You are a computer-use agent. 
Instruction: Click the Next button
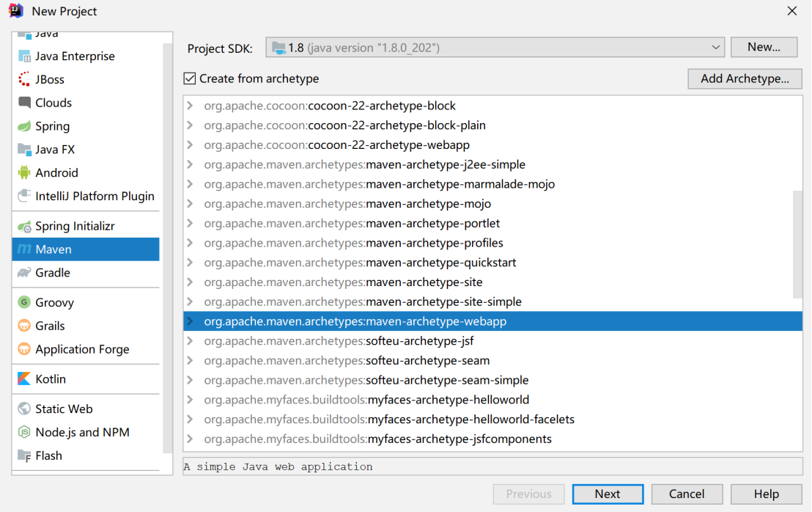tap(608, 494)
